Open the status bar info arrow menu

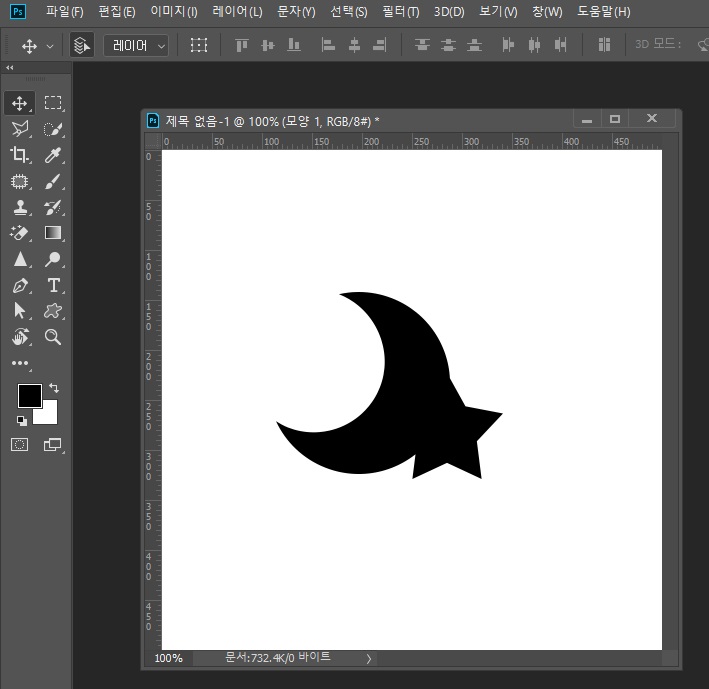coord(369,659)
